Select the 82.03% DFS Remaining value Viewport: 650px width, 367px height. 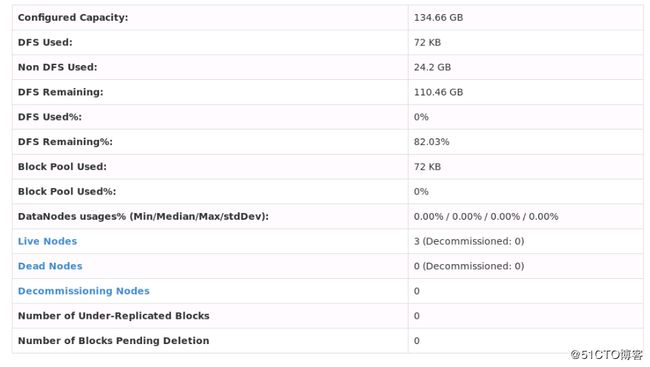pyautogui.click(x=431, y=142)
